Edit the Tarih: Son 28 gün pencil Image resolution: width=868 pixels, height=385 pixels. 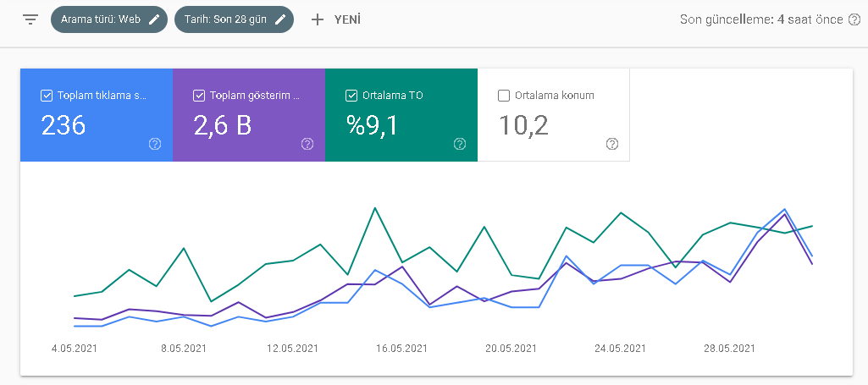280,19
